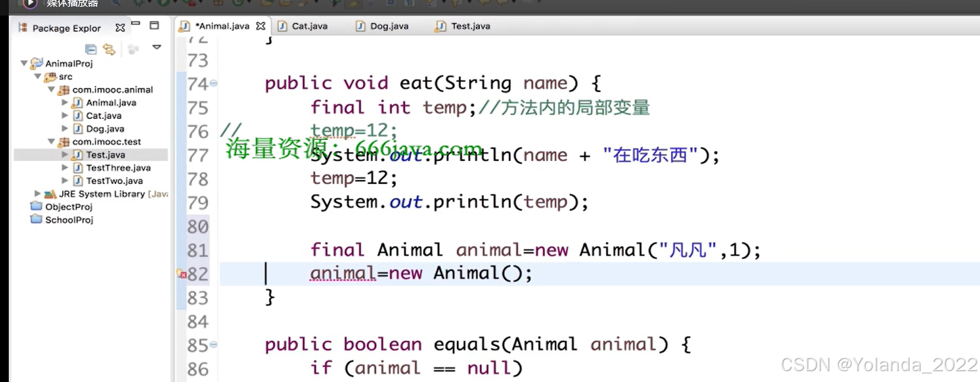Screen dimensions: 980x382
Task: Click line number 80 in the gutter
Action: pyautogui.click(x=197, y=226)
